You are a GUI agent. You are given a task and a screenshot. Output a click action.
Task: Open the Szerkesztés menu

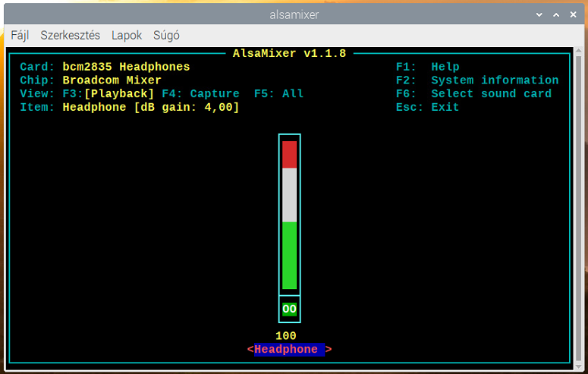(x=70, y=35)
